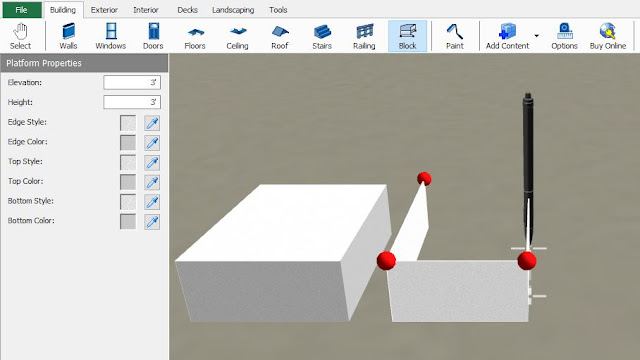The image size is (640, 360).
Task: Click the topmost red control point
Action: point(424,179)
